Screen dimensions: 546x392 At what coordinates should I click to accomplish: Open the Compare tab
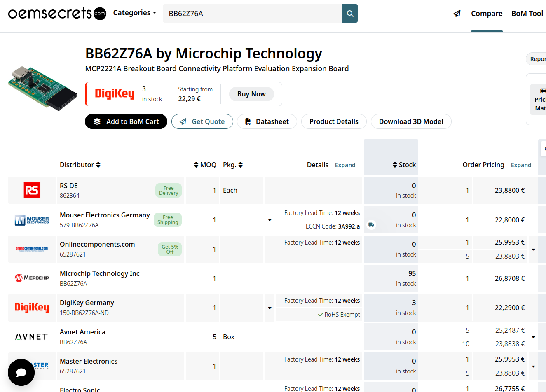487,14
